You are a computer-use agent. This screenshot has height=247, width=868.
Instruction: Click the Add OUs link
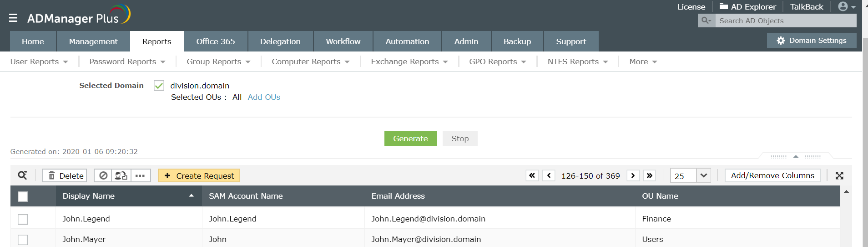click(x=264, y=97)
